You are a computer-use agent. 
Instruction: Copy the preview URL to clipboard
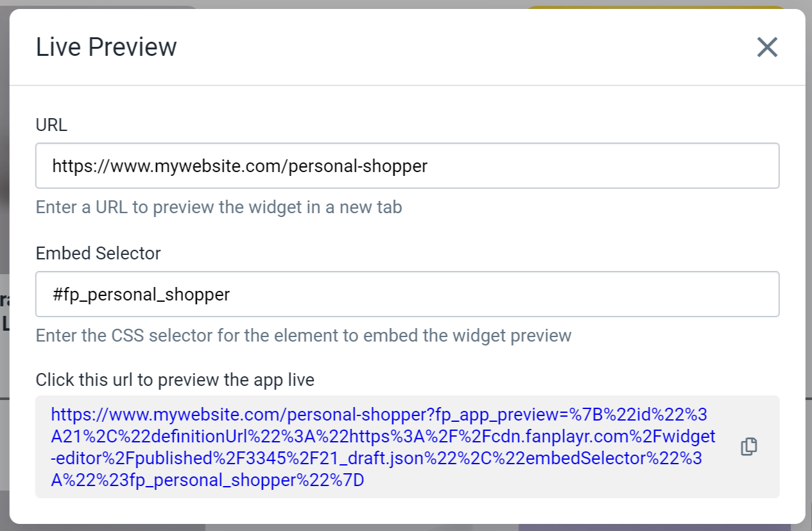click(x=748, y=447)
